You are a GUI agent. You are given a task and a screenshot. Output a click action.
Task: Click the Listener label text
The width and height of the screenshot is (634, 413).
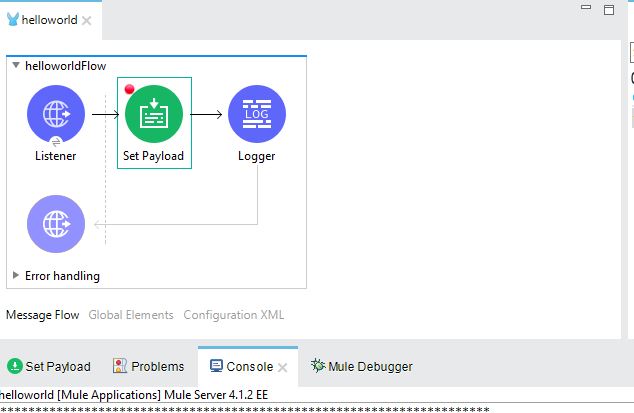(x=56, y=156)
